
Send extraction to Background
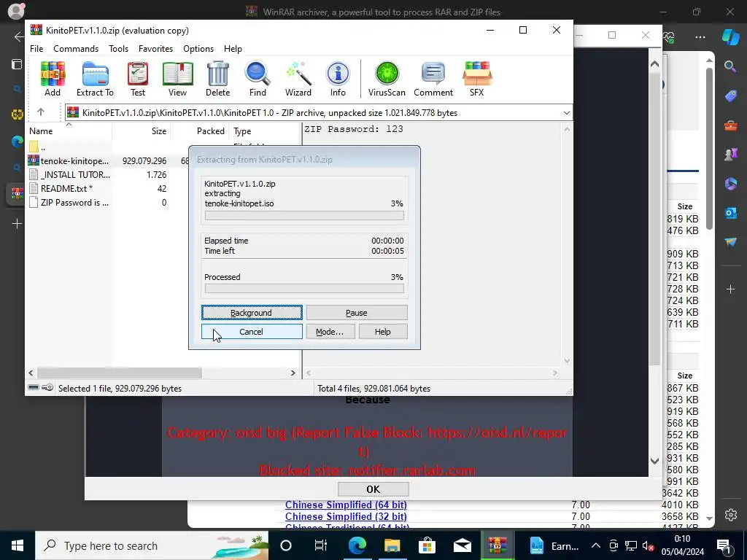(252, 313)
